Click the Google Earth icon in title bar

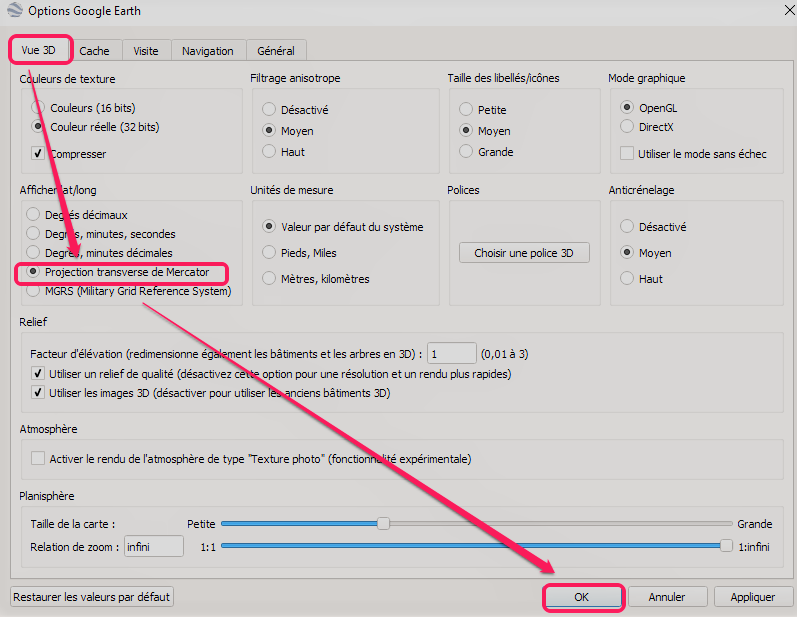pyautogui.click(x=15, y=10)
